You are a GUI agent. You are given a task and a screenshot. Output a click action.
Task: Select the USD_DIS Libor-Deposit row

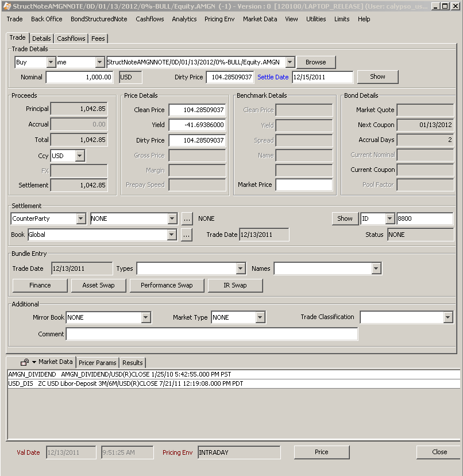click(234, 383)
